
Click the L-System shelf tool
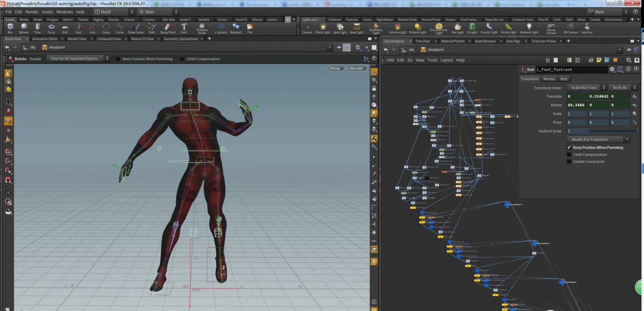click(x=220, y=28)
